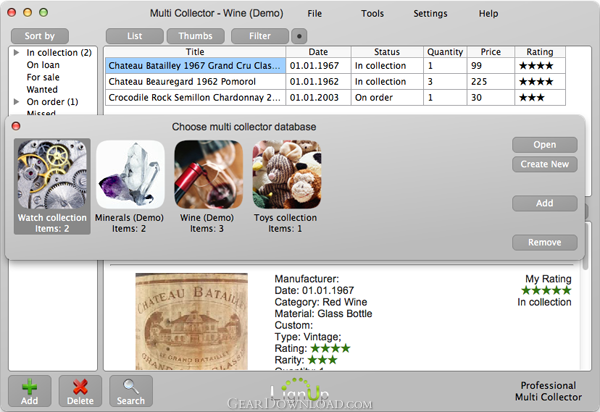The height and width of the screenshot is (412, 600).
Task: Click the details pane vertical scrollbar
Action: pos(585,245)
